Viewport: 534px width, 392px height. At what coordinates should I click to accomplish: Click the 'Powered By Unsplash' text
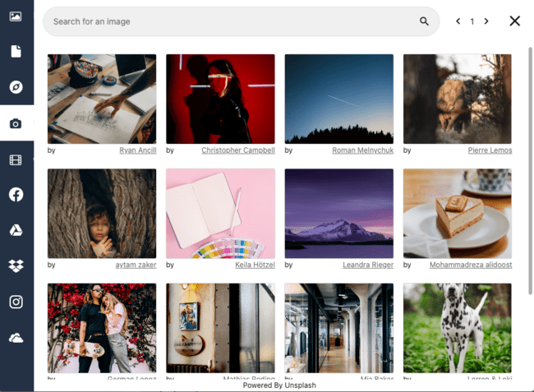279,385
